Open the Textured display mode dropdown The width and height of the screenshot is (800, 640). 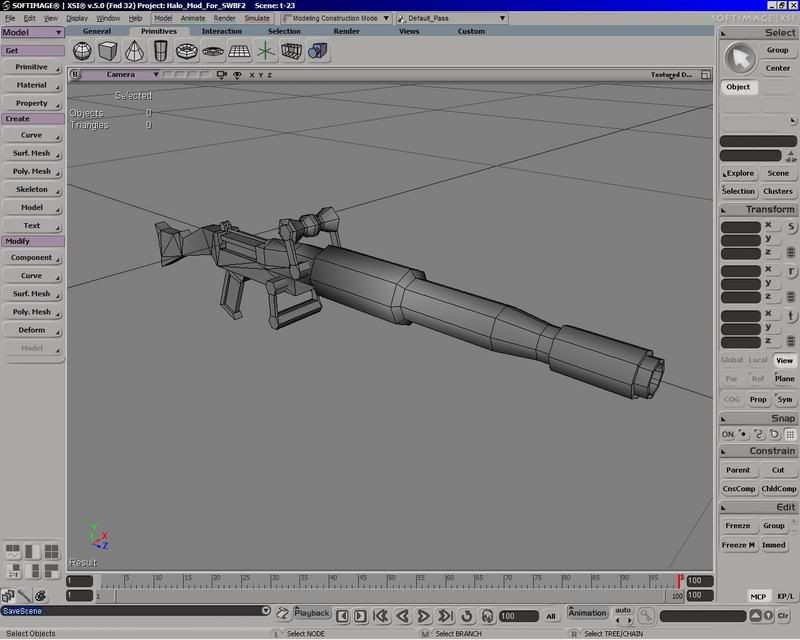671,75
